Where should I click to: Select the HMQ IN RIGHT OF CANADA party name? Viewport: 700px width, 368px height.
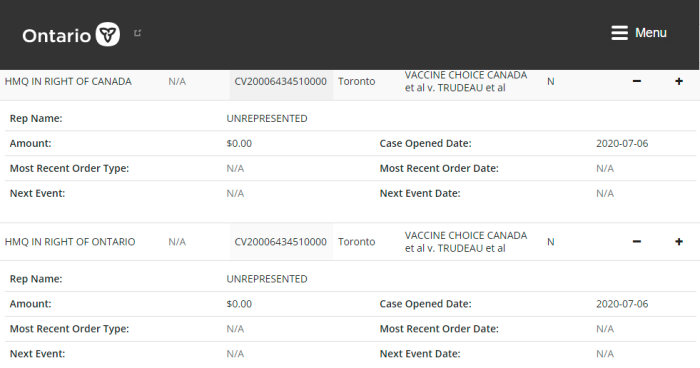coord(68,81)
